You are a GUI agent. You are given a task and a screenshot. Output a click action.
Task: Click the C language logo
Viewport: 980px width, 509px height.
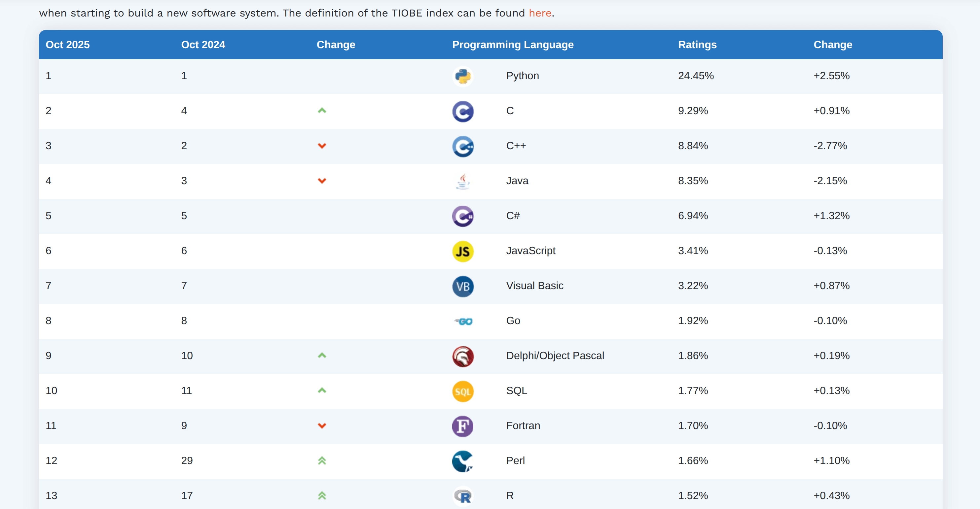463,111
